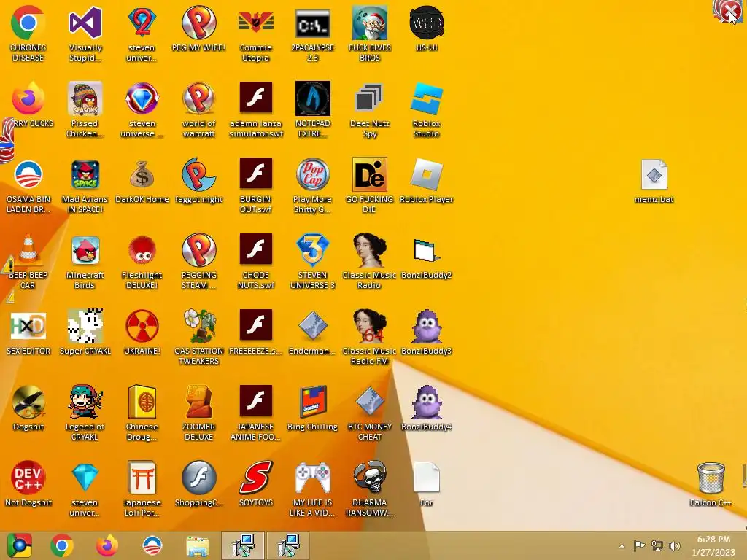Click the Obama logo taskbar icon

152,545
